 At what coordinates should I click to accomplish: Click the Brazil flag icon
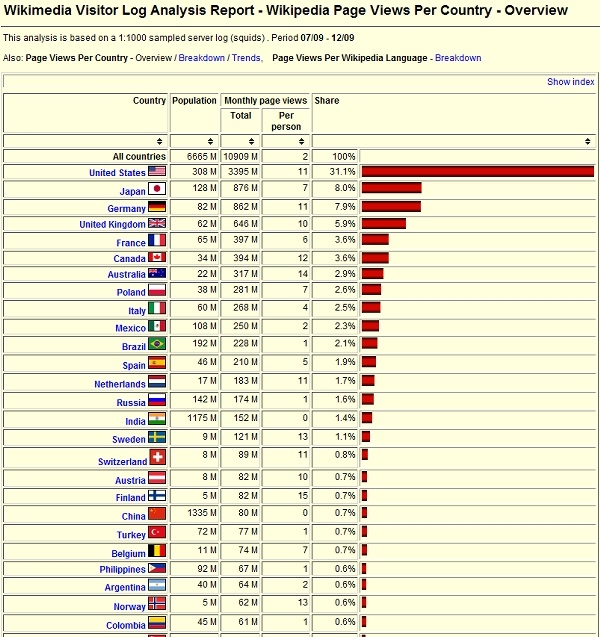coord(157,344)
